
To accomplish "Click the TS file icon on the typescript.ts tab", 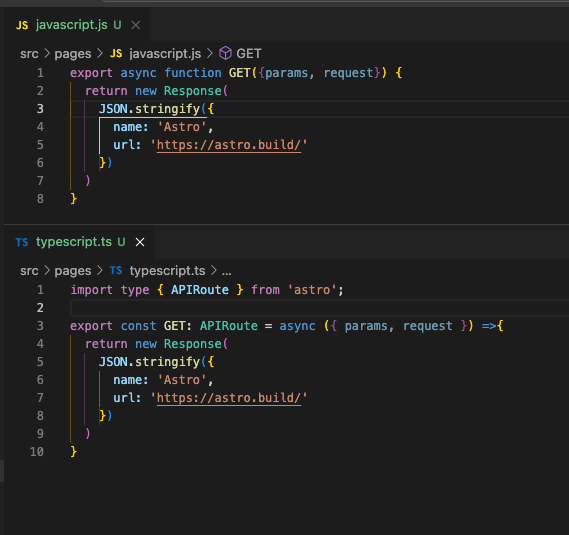I will pyautogui.click(x=22, y=242).
